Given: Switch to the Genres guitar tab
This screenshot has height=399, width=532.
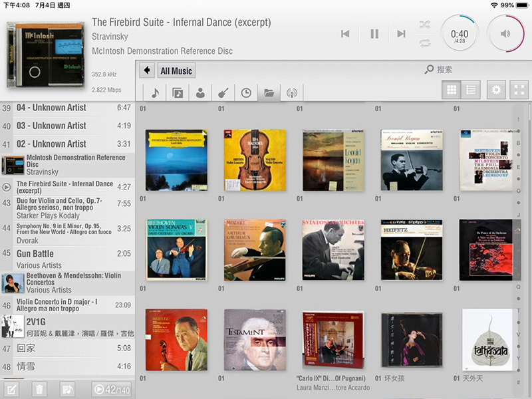Looking at the screenshot, I should 223,92.
